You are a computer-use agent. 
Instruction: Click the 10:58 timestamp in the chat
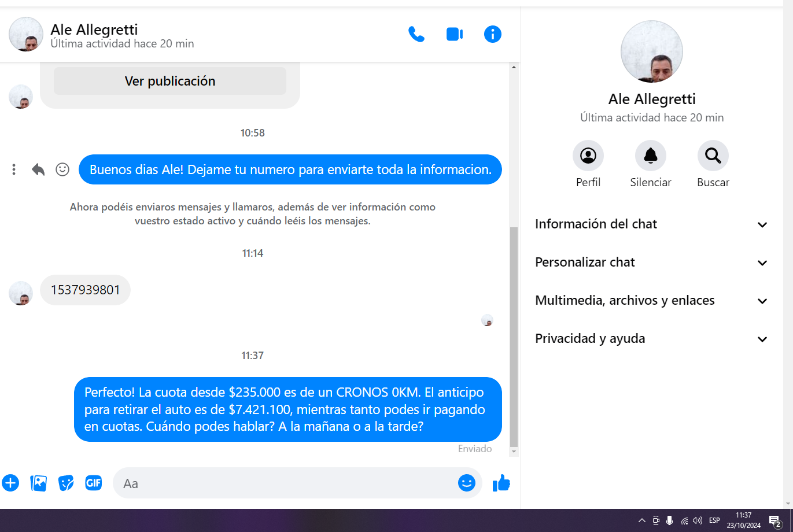253,133
